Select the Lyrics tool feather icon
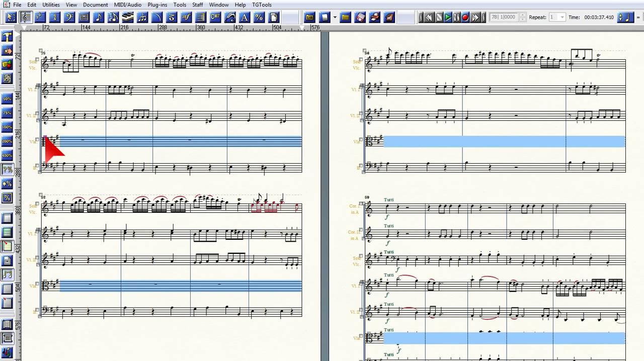Screen dimensions: 644x361 point(230,18)
